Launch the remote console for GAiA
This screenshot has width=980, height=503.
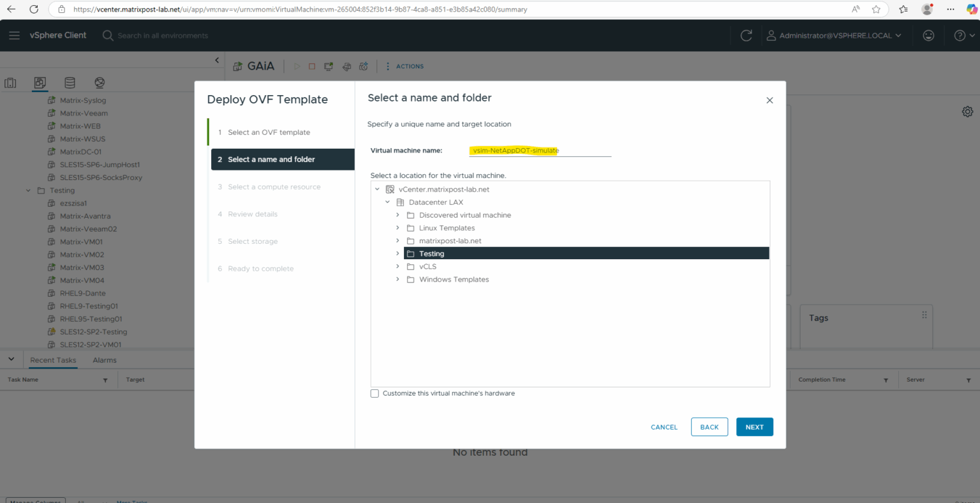click(x=328, y=66)
